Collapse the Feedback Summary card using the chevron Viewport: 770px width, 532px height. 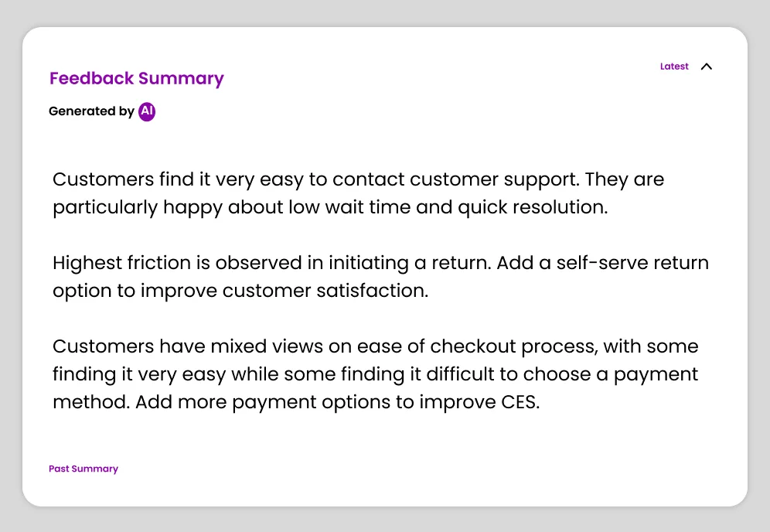[706, 66]
